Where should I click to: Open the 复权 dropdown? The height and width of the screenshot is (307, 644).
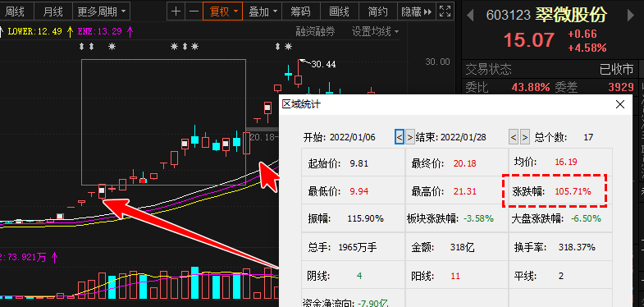[x=222, y=11]
